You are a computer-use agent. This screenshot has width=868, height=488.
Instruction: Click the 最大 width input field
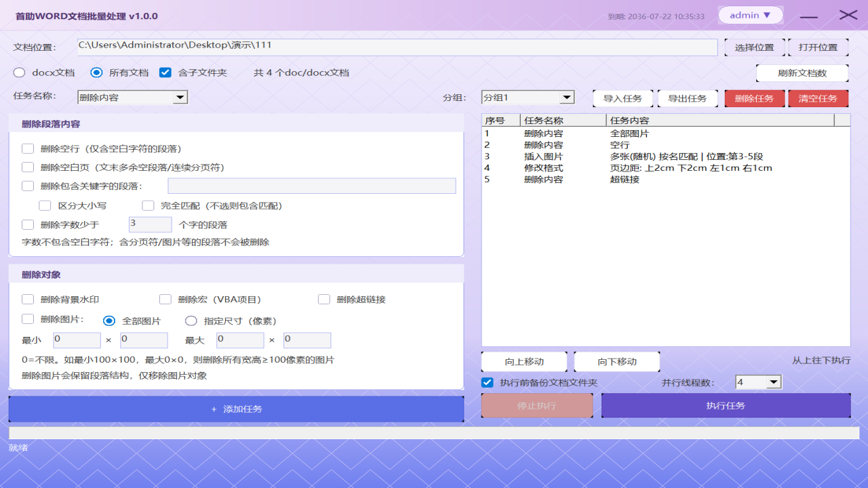tap(240, 340)
